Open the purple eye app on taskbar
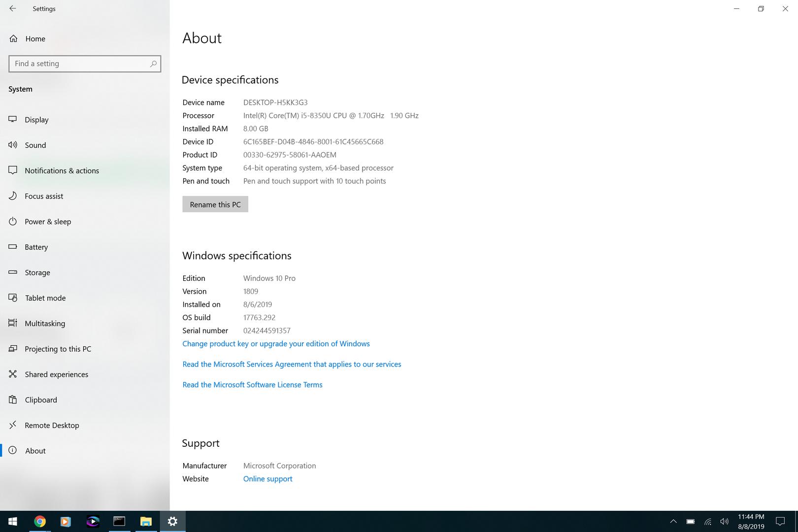This screenshot has height=532, width=798. pos(93,521)
